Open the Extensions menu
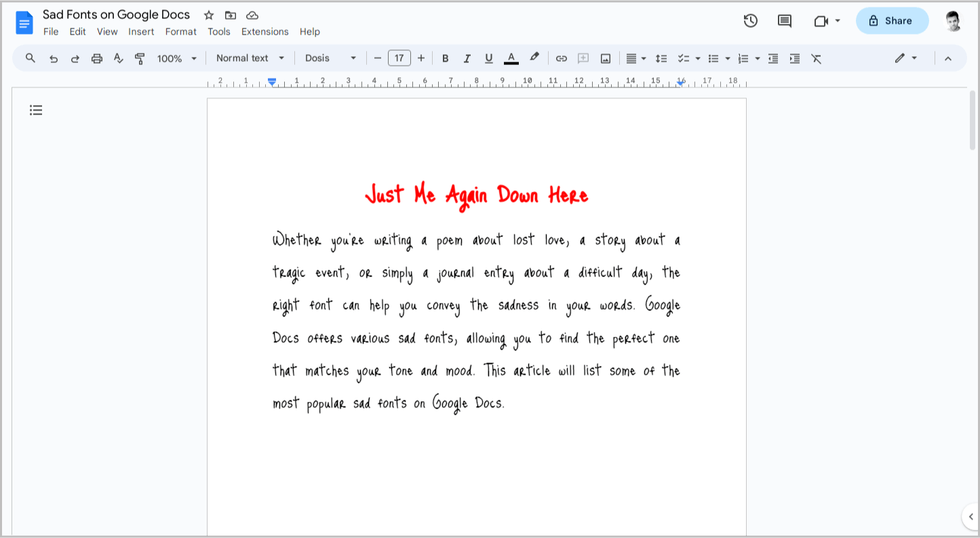Viewport: 980px width, 538px height. point(265,32)
